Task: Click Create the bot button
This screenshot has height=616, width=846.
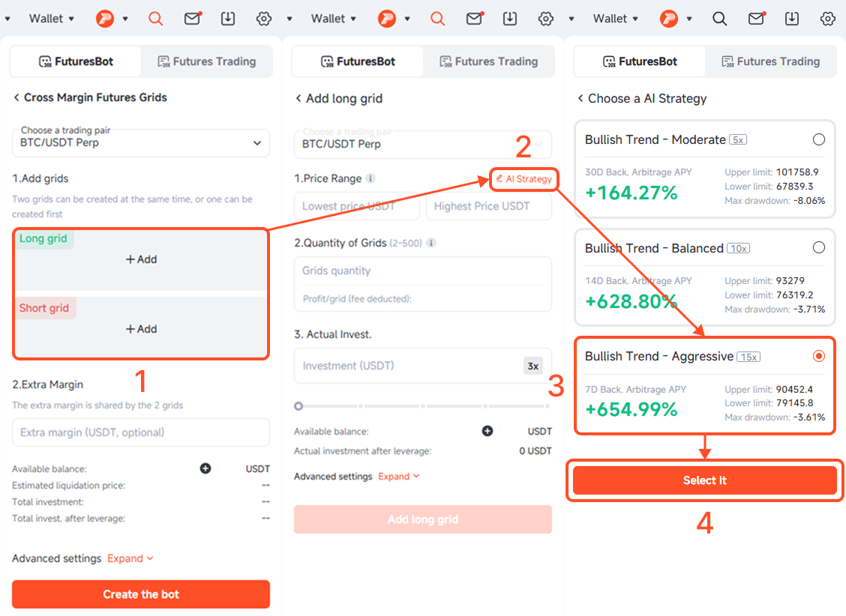Action: pos(141,594)
